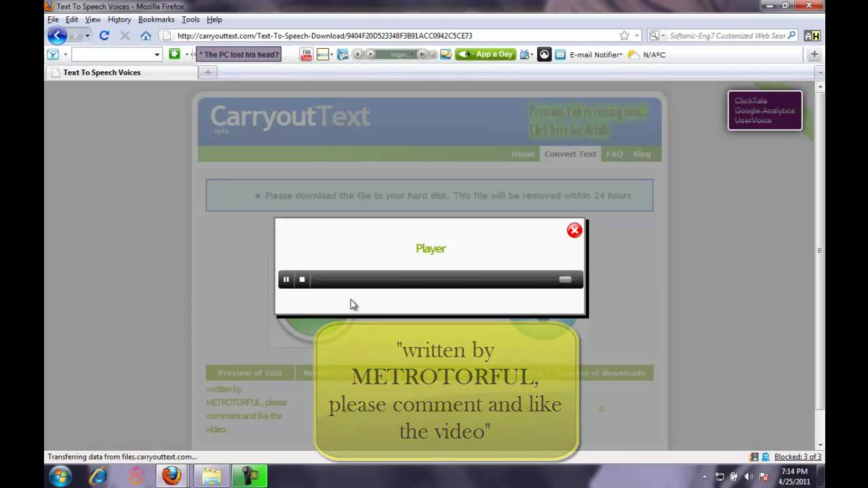Click Blocked: 3 of 3 status link
This screenshot has width=868, height=488.
pos(797,457)
